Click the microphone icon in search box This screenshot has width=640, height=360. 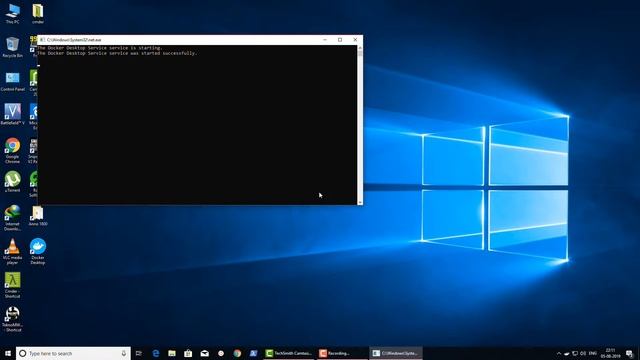pos(124,353)
